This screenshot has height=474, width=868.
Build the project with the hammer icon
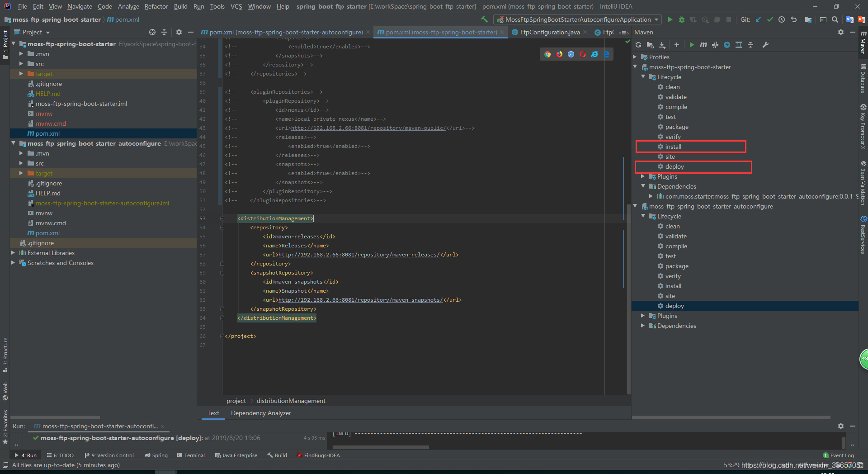[484, 19]
